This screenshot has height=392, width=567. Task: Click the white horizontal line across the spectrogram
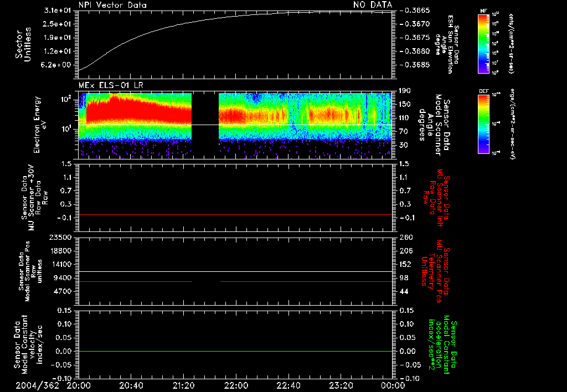[235, 125]
